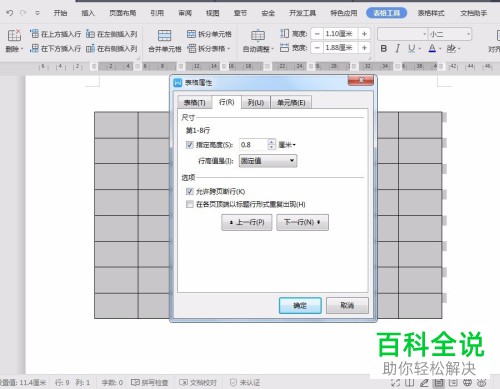Switch to the 表格样式 ribbon tab

tap(431, 13)
